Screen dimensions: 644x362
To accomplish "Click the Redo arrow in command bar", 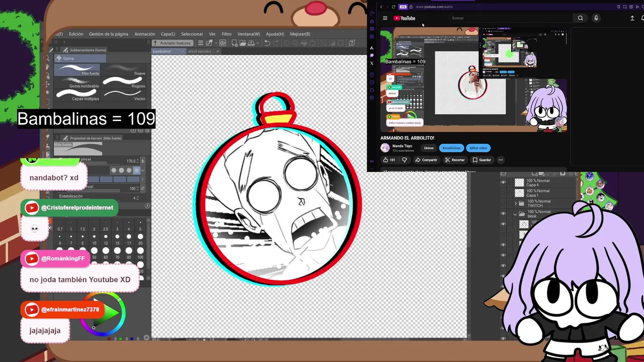I will click(x=276, y=43).
